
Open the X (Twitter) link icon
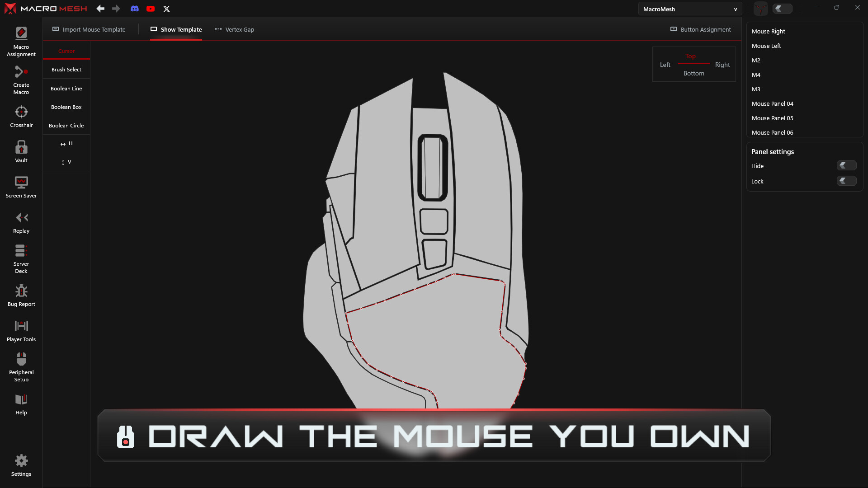pyautogui.click(x=166, y=9)
